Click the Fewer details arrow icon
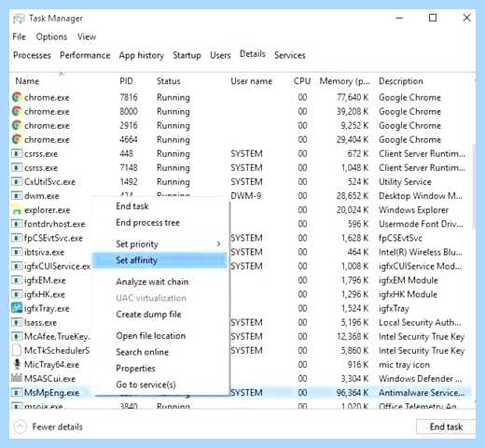The width and height of the screenshot is (485, 448). click(x=21, y=427)
